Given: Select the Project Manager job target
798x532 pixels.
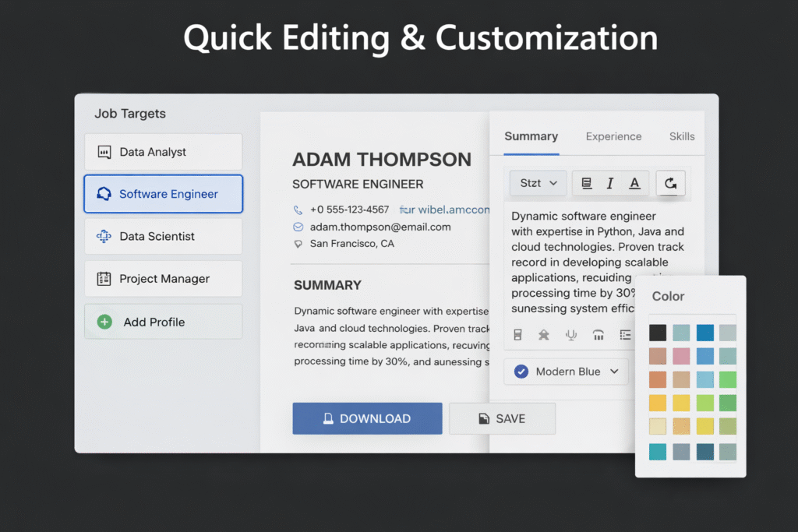Looking at the screenshot, I should click(x=163, y=279).
